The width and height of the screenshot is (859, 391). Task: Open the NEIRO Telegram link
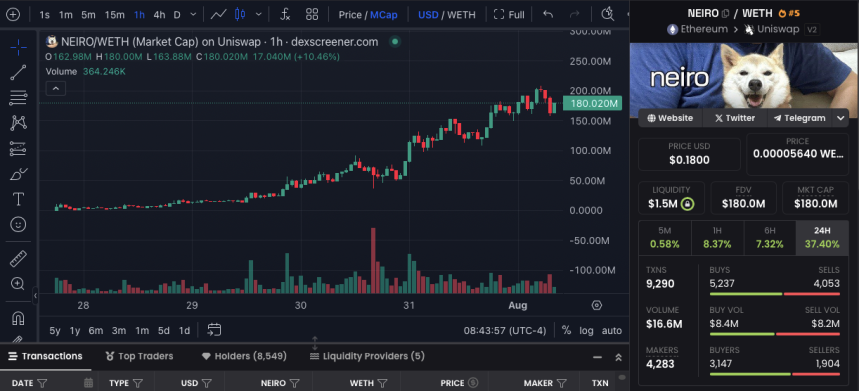click(x=799, y=118)
